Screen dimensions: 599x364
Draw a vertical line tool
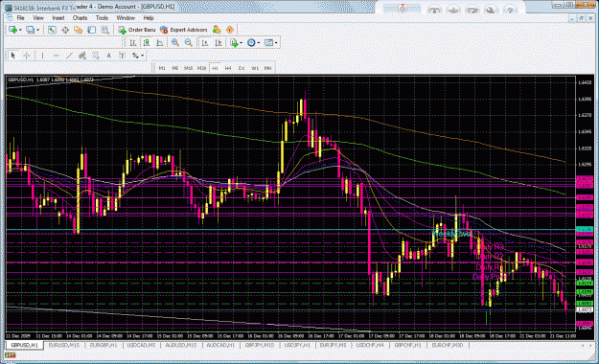click(x=42, y=56)
